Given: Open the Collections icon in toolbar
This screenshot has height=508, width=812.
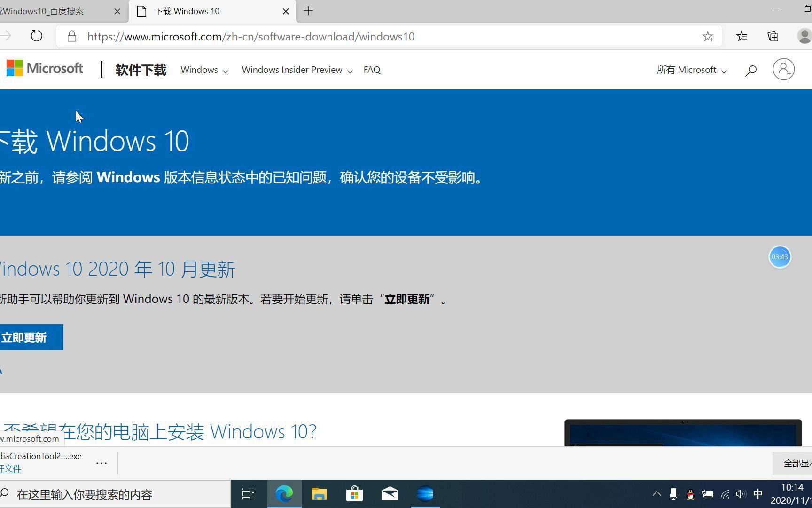Looking at the screenshot, I should coord(773,36).
